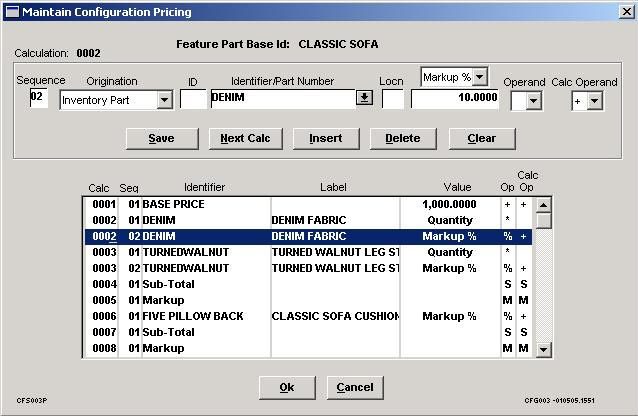Viewport: 638px width, 416px height.
Task: Select the highlighted 0002 02 DENIM row
Action: 308,236
